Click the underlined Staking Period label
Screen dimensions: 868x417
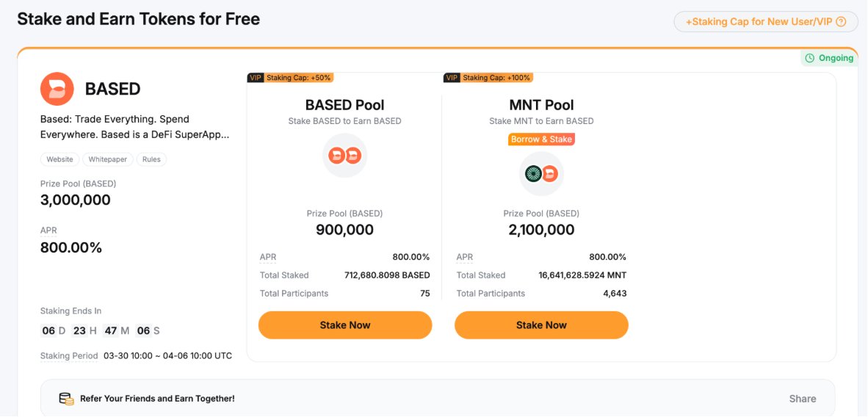69,356
